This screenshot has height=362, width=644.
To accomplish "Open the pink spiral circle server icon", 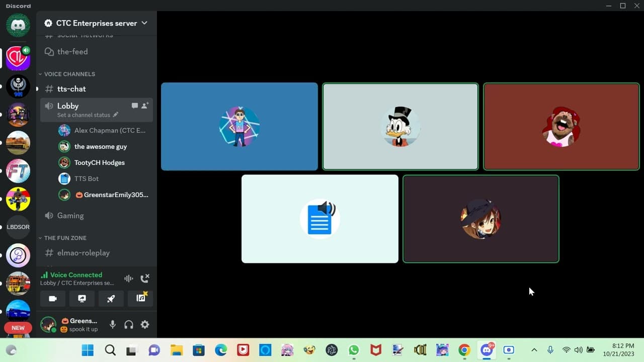I will pos(18,255).
